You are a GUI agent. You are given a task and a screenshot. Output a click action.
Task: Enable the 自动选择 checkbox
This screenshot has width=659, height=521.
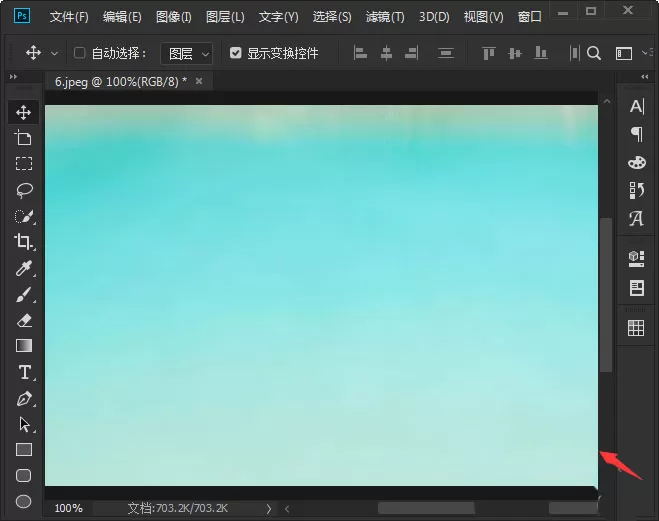tap(79, 53)
